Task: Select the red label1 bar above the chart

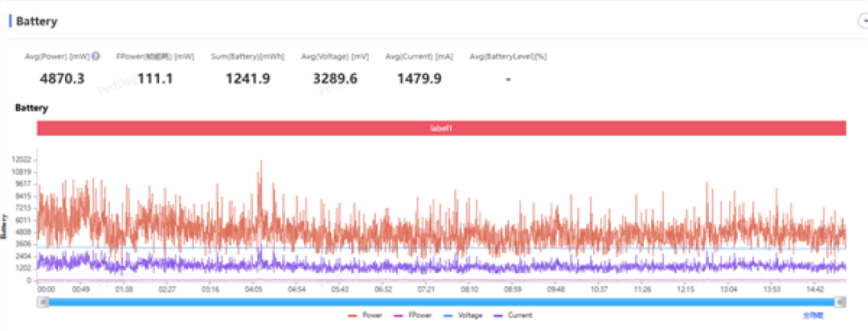Action: click(442, 128)
